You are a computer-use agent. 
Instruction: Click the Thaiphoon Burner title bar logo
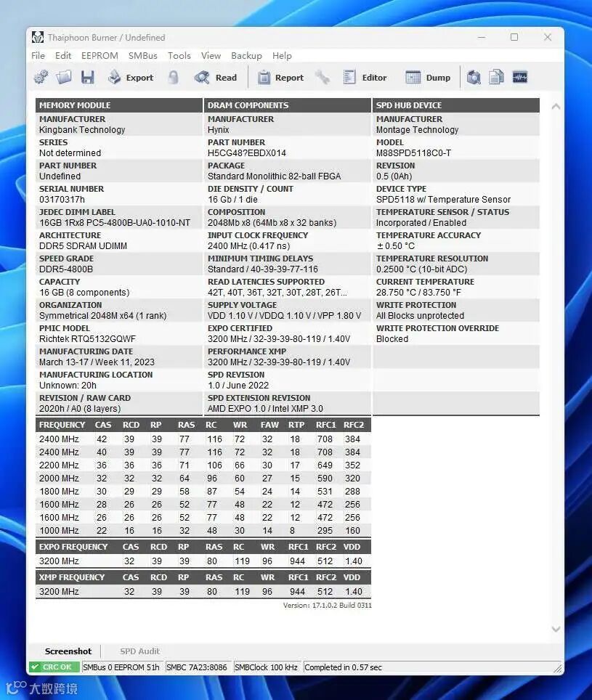point(38,38)
